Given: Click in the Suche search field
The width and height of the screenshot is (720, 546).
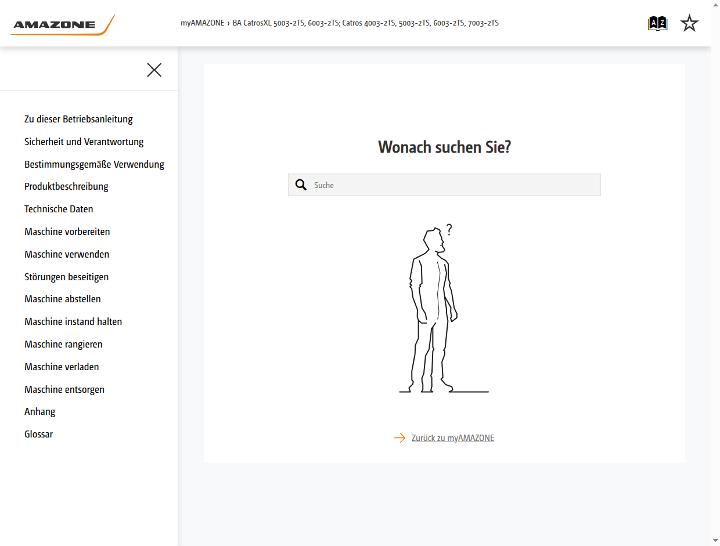Looking at the screenshot, I should (444, 185).
